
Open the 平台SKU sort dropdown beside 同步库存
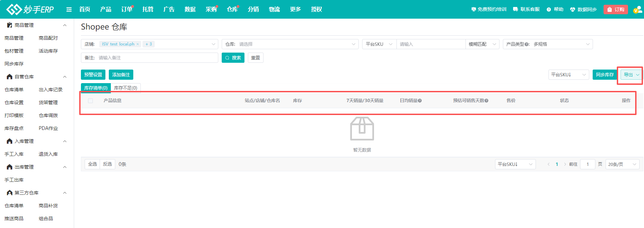point(569,75)
